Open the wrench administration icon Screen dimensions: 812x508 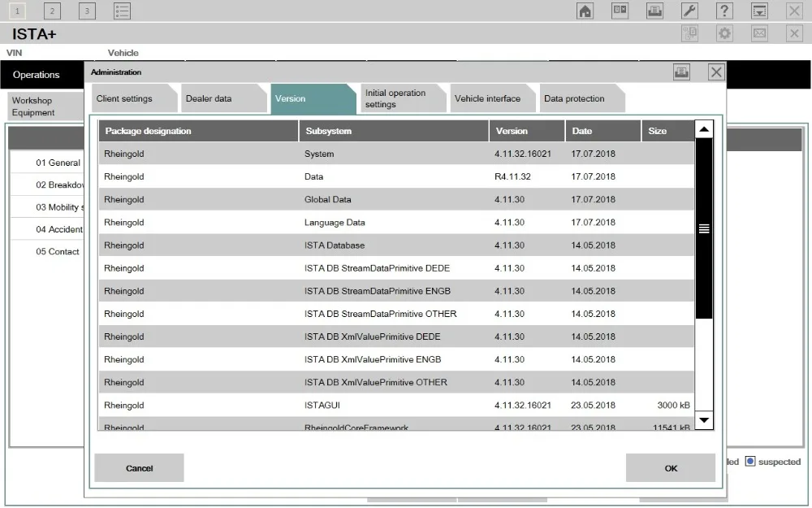click(689, 11)
